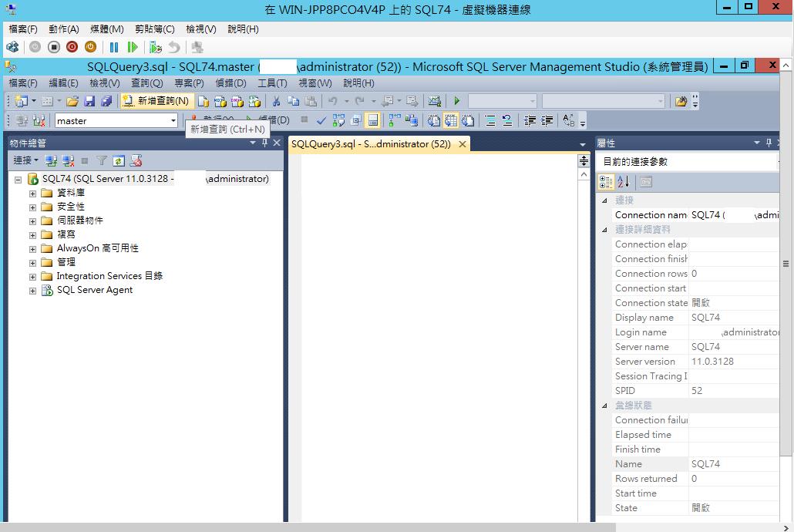The image size is (794, 532).
Task: Click the Activity Monitor icon
Action: 435,101
